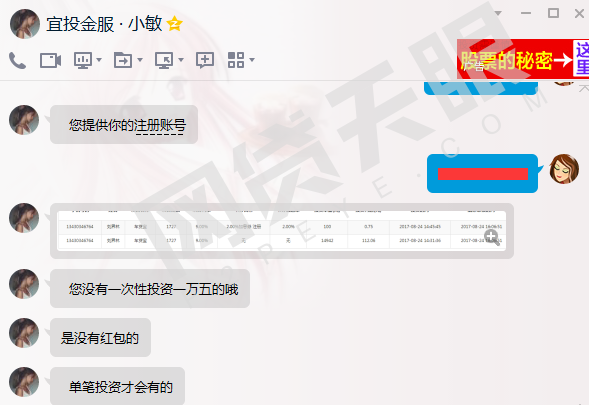
Task: Expand the arrow next to send file icon
Action: pyautogui.click(x=140, y=60)
